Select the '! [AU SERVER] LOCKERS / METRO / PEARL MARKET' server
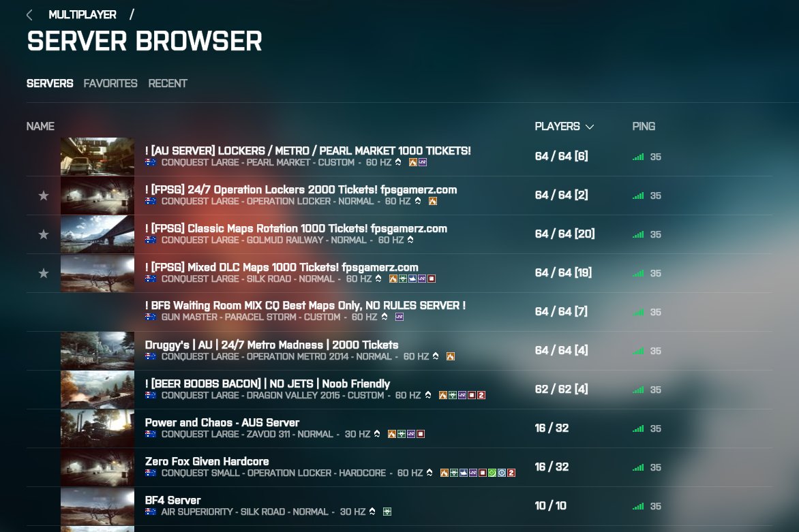The width and height of the screenshot is (799, 532). pos(399,156)
